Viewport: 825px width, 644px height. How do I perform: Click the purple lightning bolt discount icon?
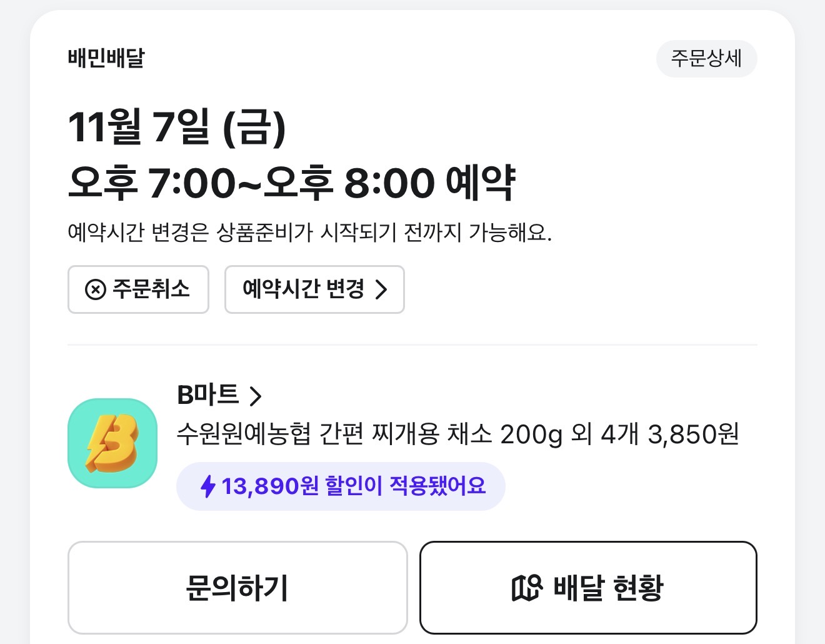pyautogui.click(x=208, y=486)
